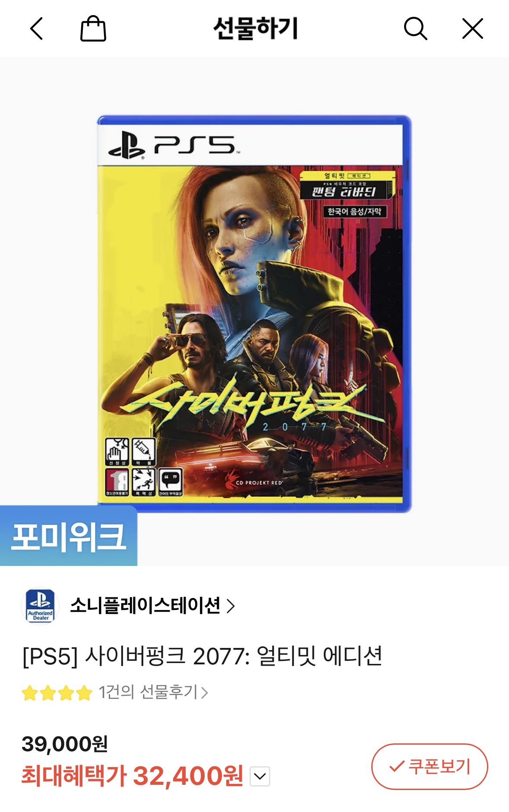
Task: Open the shopping bag icon
Action: (x=93, y=28)
